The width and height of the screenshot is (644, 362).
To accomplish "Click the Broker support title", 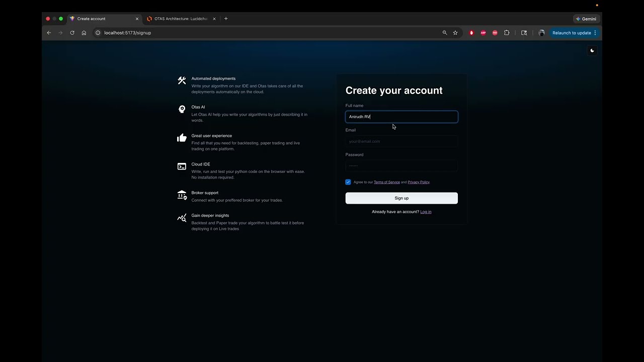I will pos(205,193).
